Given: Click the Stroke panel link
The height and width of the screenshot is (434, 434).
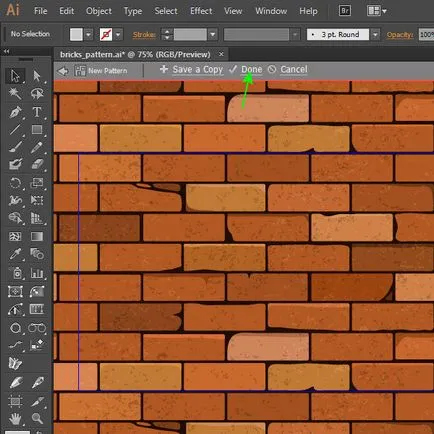Looking at the screenshot, I should [144, 35].
